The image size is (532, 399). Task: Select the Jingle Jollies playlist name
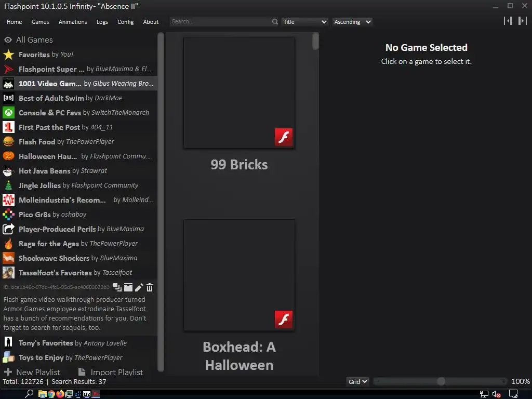click(x=39, y=185)
